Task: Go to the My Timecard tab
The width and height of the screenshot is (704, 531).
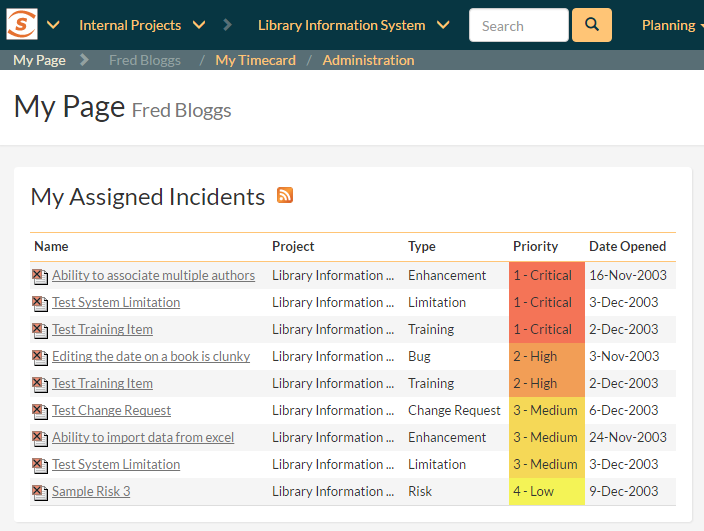Action: 255,60
